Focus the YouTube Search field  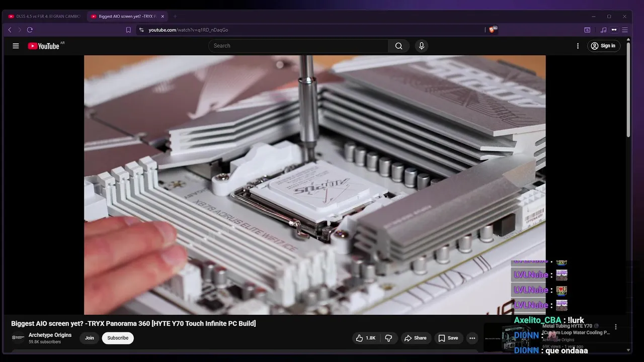pyautogui.click(x=298, y=46)
